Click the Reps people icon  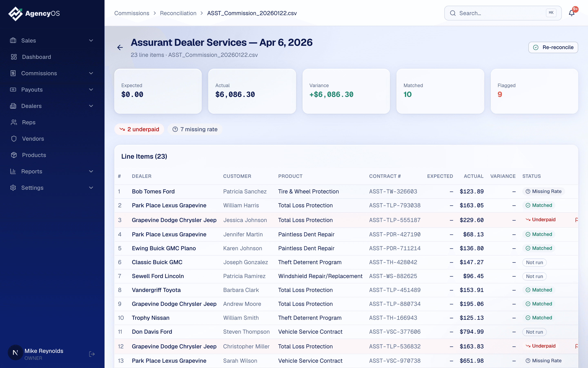coord(14,122)
